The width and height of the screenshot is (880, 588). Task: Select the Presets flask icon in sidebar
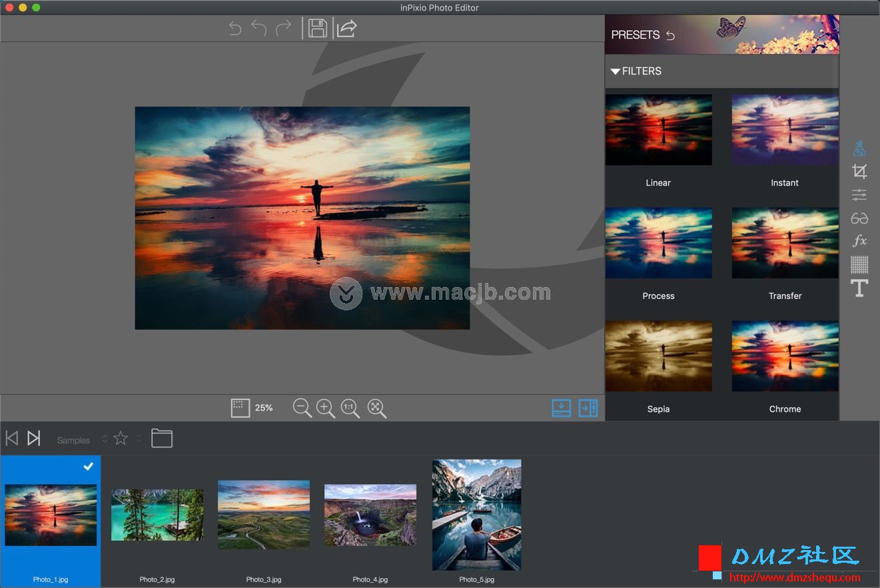[859, 148]
